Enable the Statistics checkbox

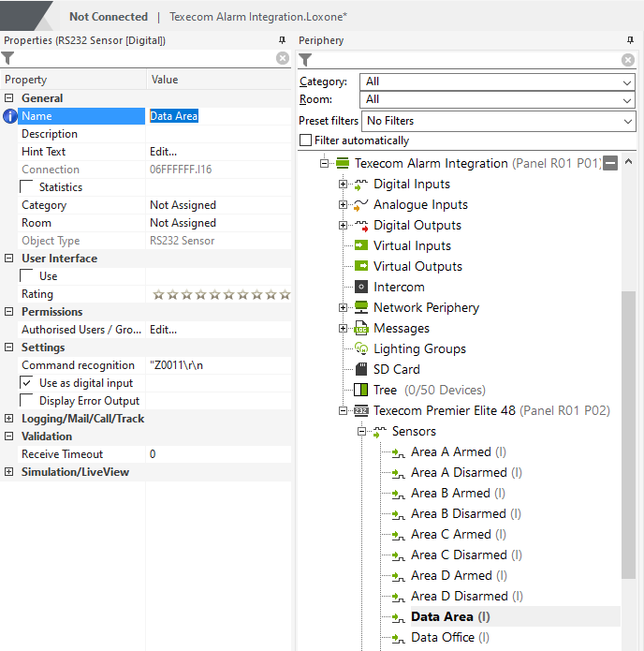[x=27, y=187]
